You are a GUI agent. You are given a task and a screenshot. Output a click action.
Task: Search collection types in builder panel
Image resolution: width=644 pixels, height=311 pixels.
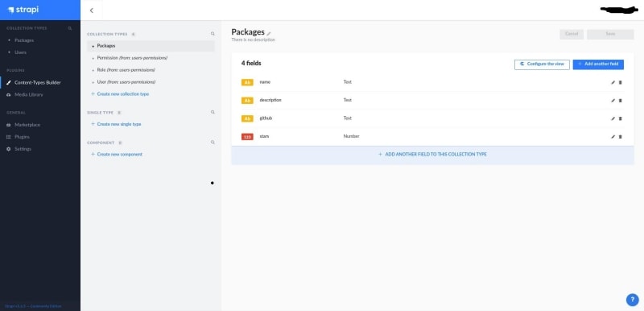pyautogui.click(x=213, y=34)
